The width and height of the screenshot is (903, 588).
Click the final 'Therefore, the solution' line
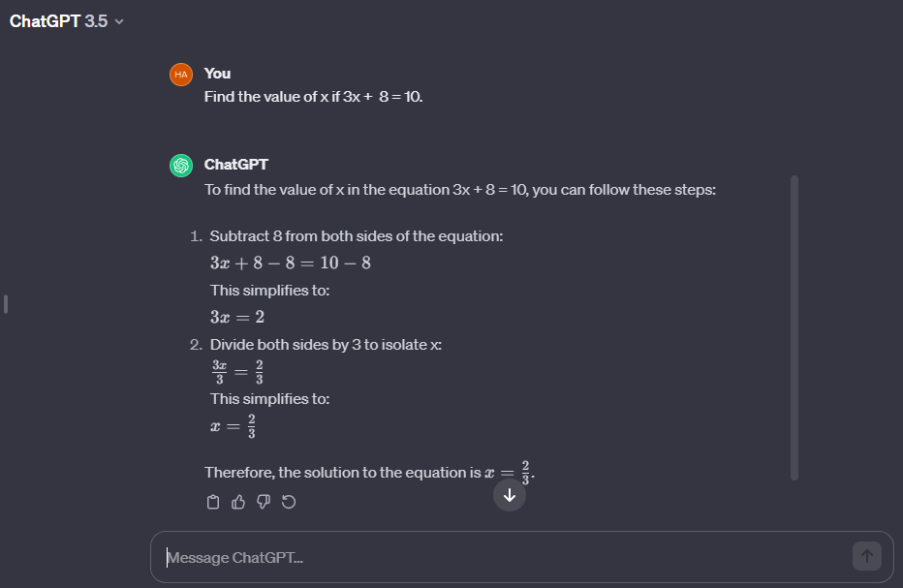click(369, 473)
